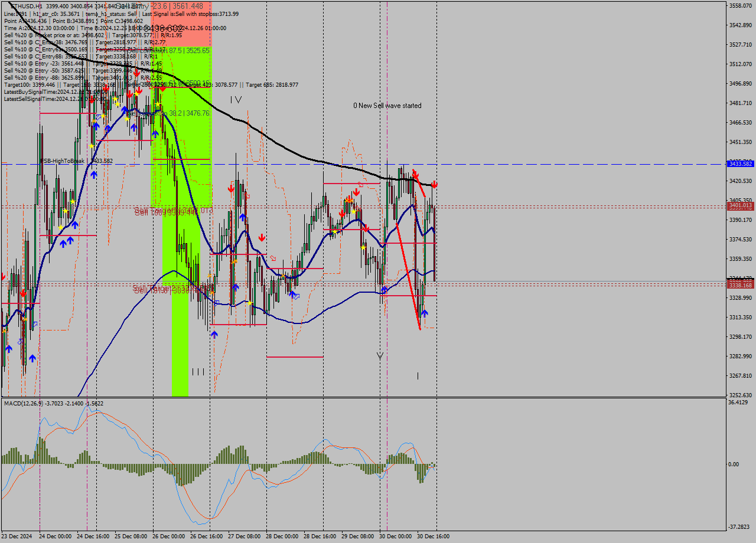Click the 3496.890 price axis label
This screenshot has height=543, width=756.
pos(740,83)
